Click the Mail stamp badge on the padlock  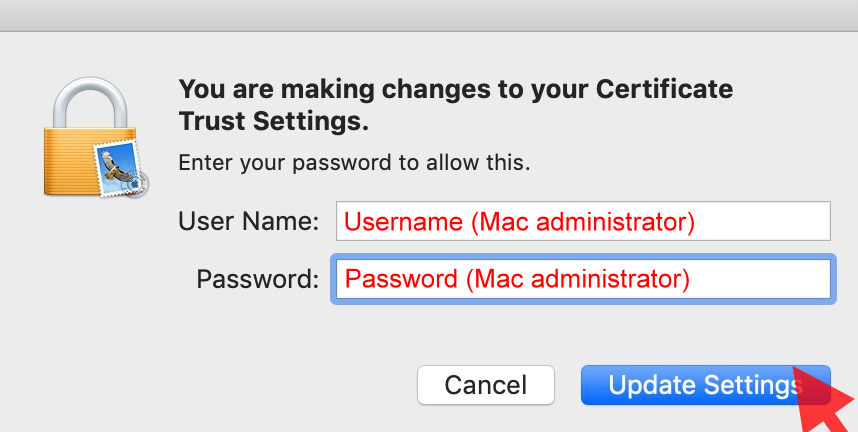pyautogui.click(x=120, y=169)
